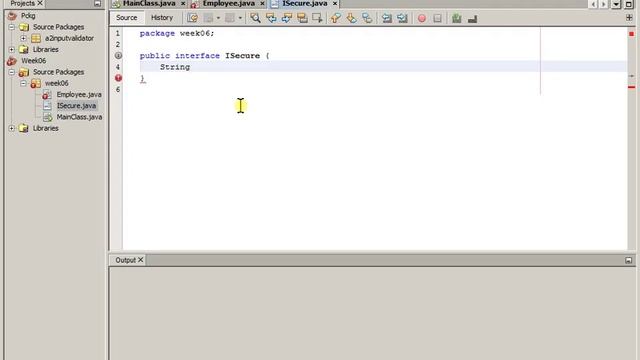
Task: Jump to Next Bookmark icon
Action: (x=351, y=18)
